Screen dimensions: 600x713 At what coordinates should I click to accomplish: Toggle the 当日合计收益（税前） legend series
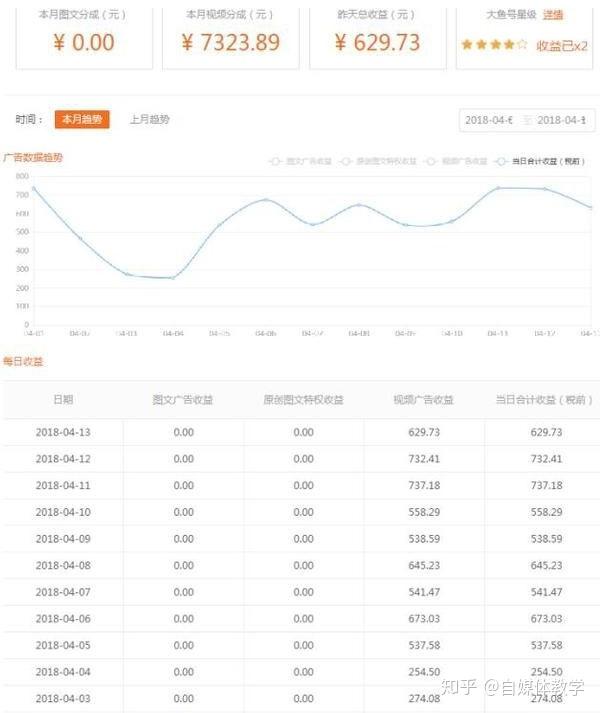(x=540, y=161)
